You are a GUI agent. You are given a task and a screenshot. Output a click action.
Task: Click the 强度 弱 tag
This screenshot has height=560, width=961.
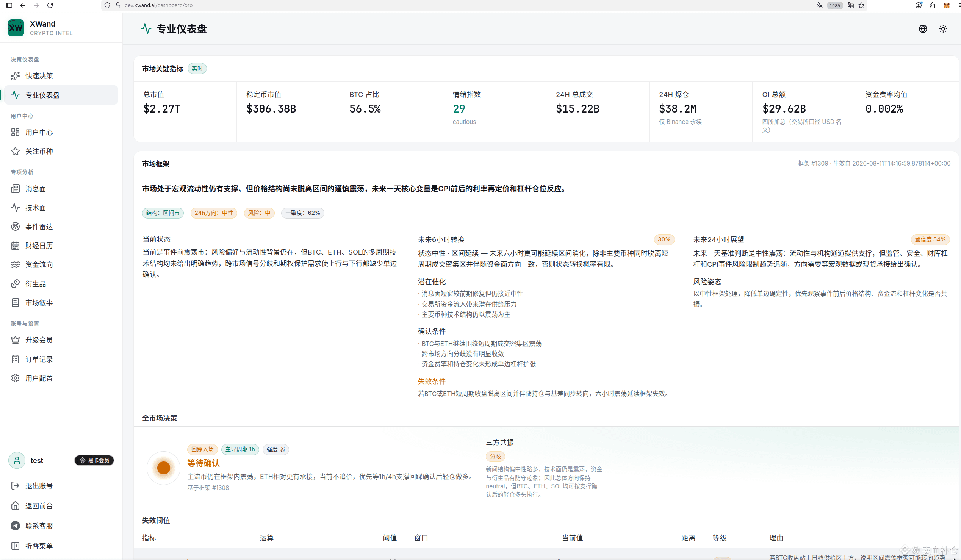tap(276, 449)
